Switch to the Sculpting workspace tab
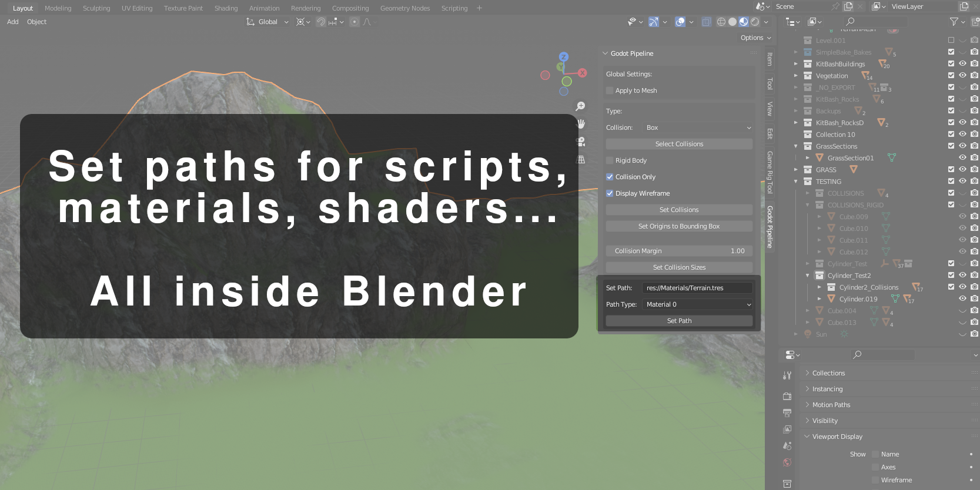980x490 pixels. (96, 8)
